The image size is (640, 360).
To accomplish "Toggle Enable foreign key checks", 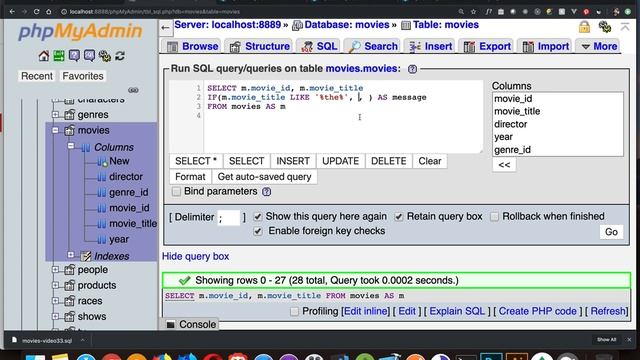I will [x=258, y=231].
